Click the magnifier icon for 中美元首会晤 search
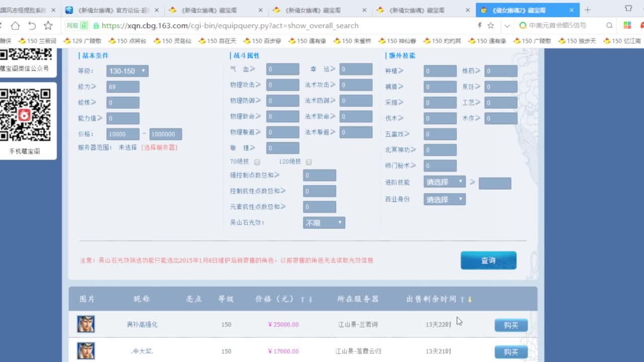 (x=609, y=25)
